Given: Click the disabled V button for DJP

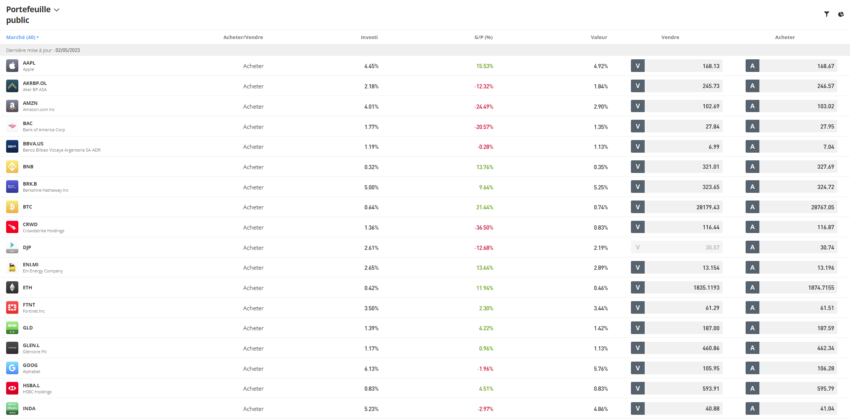Looking at the screenshot, I should (x=638, y=247).
